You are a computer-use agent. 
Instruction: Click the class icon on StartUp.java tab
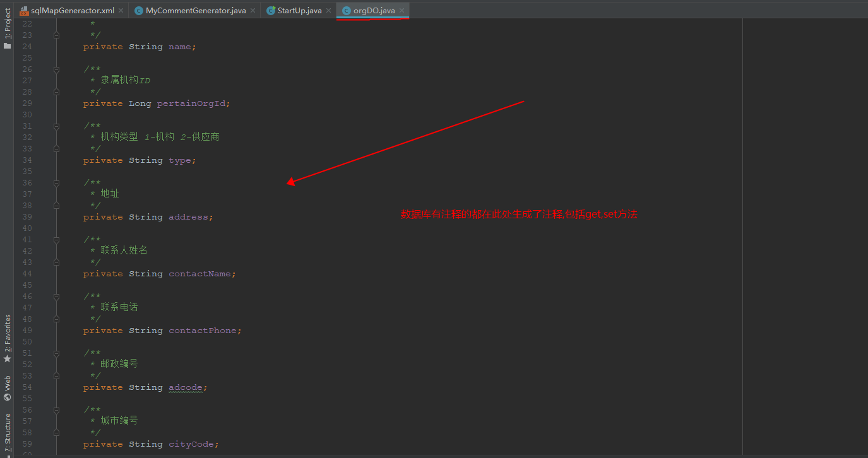tap(271, 10)
